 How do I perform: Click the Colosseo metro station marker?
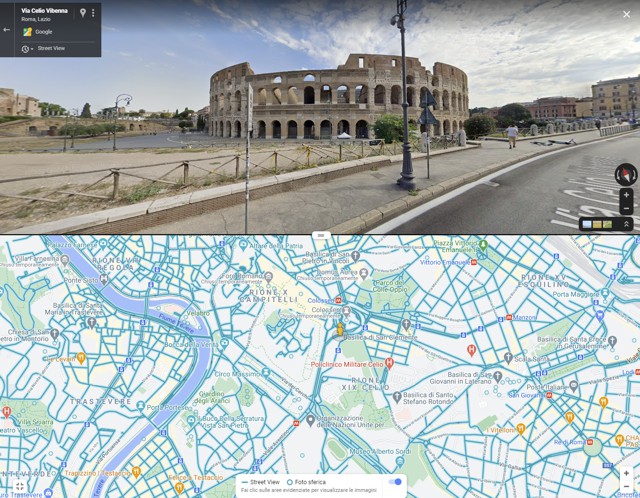click(x=338, y=300)
